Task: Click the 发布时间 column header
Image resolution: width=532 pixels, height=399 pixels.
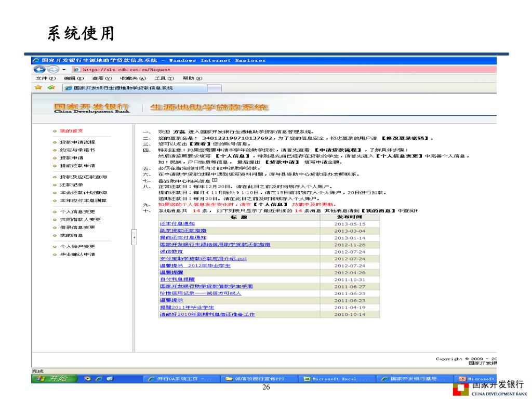Action: tap(350, 217)
